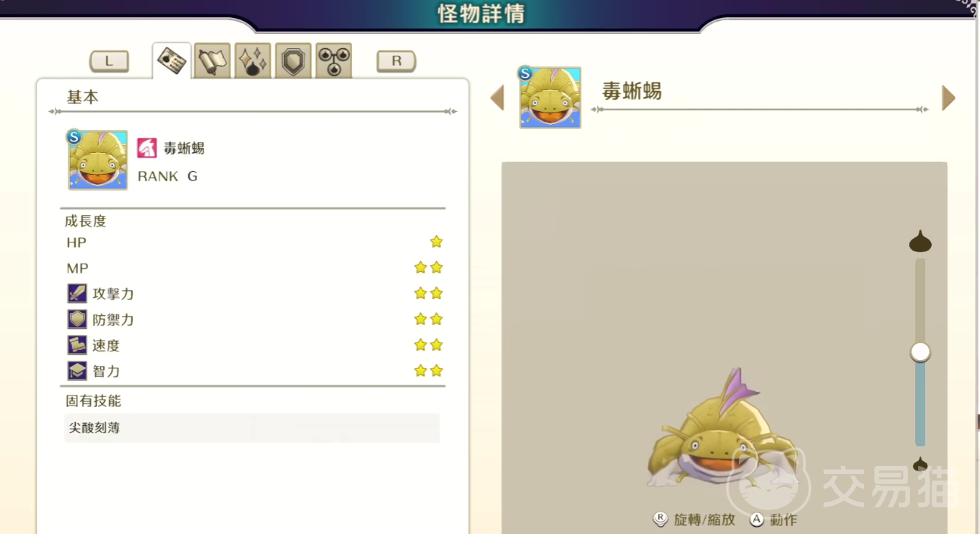Click the monster portrait in 基本 panel
The height and width of the screenshot is (534, 980).
pos(97,160)
